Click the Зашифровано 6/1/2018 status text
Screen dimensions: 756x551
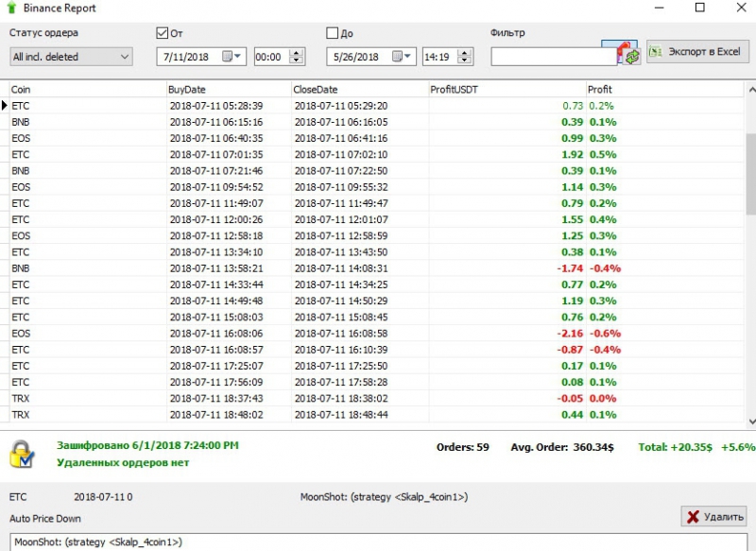pyautogui.click(x=147, y=445)
